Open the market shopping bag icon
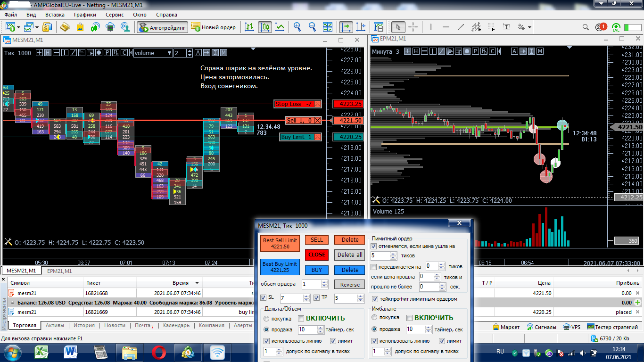 pyautogui.click(x=80, y=27)
